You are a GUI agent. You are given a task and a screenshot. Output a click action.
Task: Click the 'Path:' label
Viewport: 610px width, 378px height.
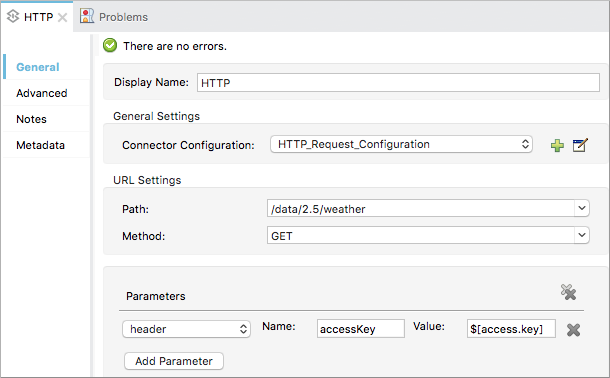coord(135,209)
